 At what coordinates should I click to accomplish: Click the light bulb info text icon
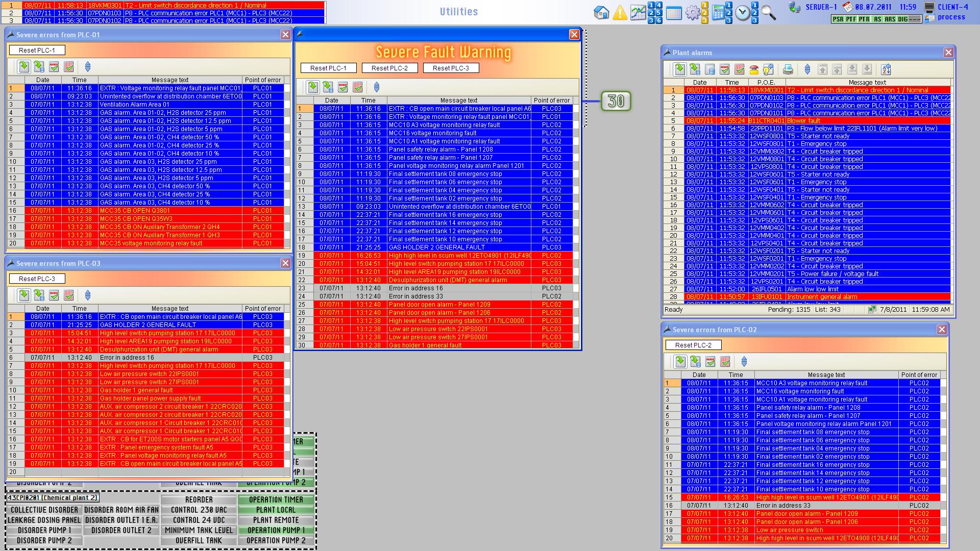[768, 69]
